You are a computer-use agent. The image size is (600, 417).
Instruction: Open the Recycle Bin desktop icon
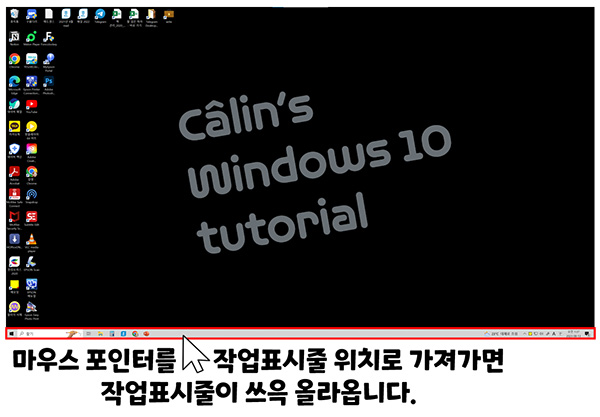(x=14, y=16)
